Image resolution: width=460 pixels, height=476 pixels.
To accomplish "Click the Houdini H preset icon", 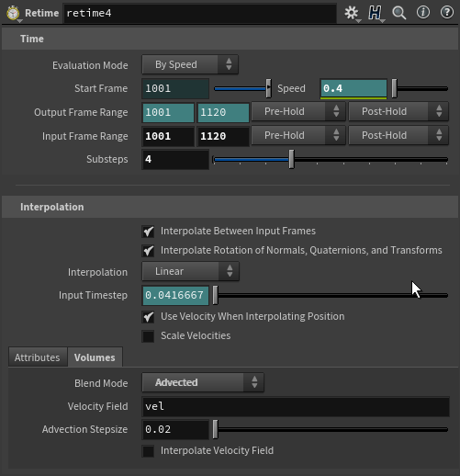I will coord(375,13).
